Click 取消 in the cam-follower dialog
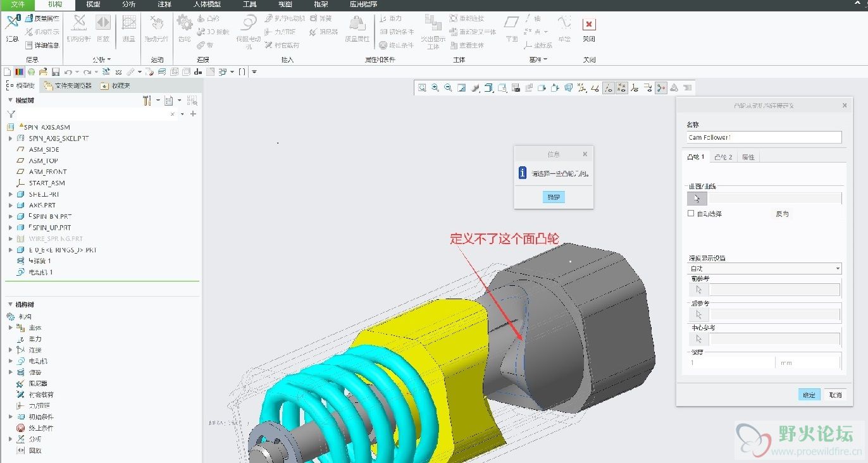 (836, 395)
